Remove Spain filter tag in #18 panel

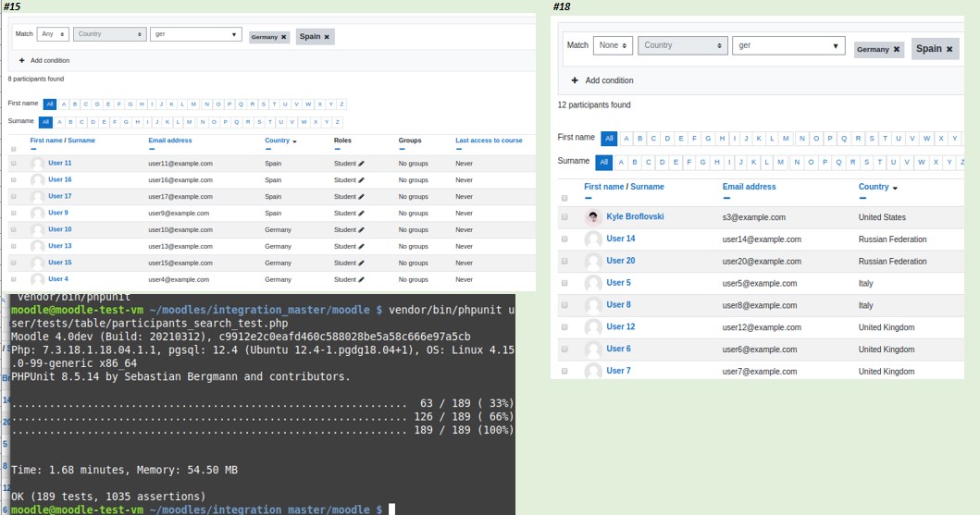click(x=949, y=49)
